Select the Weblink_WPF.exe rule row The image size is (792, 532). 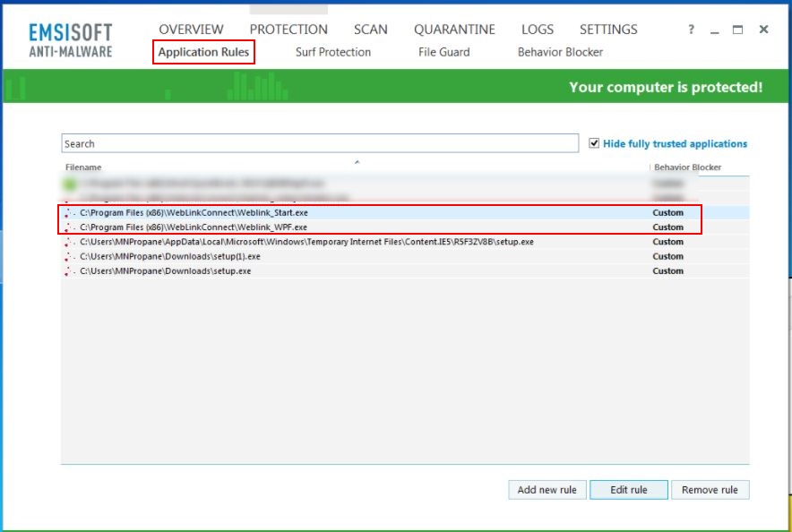click(405, 227)
